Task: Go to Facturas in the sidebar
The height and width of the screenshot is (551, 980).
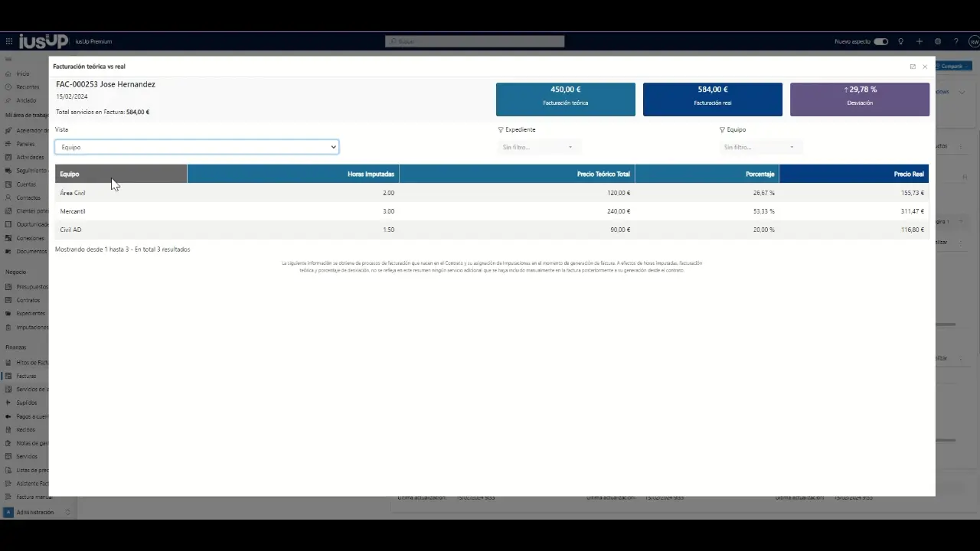Action: (x=26, y=376)
